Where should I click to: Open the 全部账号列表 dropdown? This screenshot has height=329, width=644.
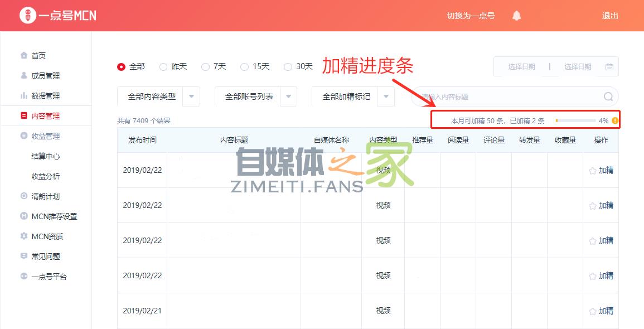288,96
